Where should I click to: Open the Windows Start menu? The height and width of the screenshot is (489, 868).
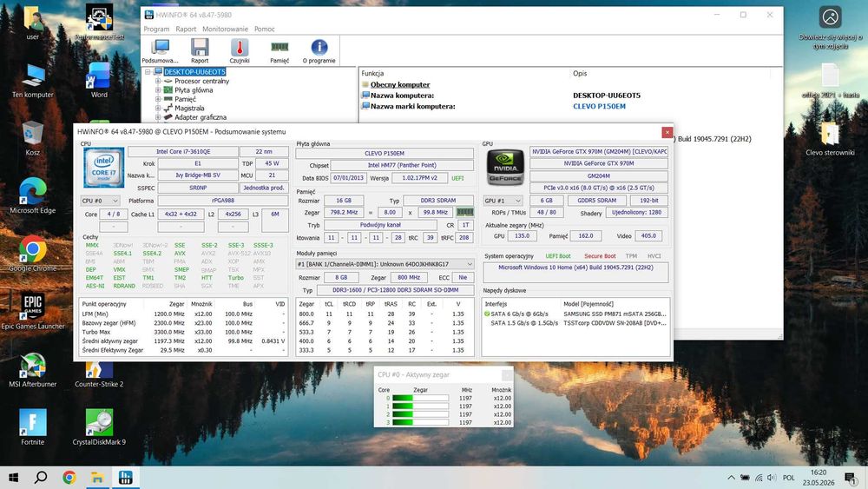tap(13, 478)
